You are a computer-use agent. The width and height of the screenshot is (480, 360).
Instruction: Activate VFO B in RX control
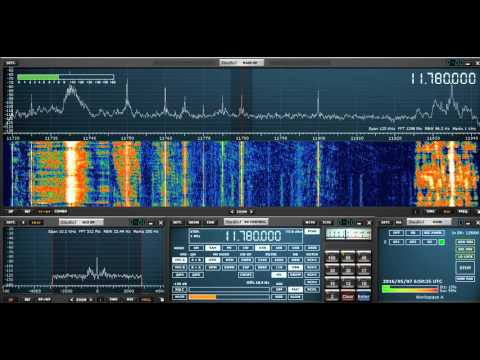(180, 268)
